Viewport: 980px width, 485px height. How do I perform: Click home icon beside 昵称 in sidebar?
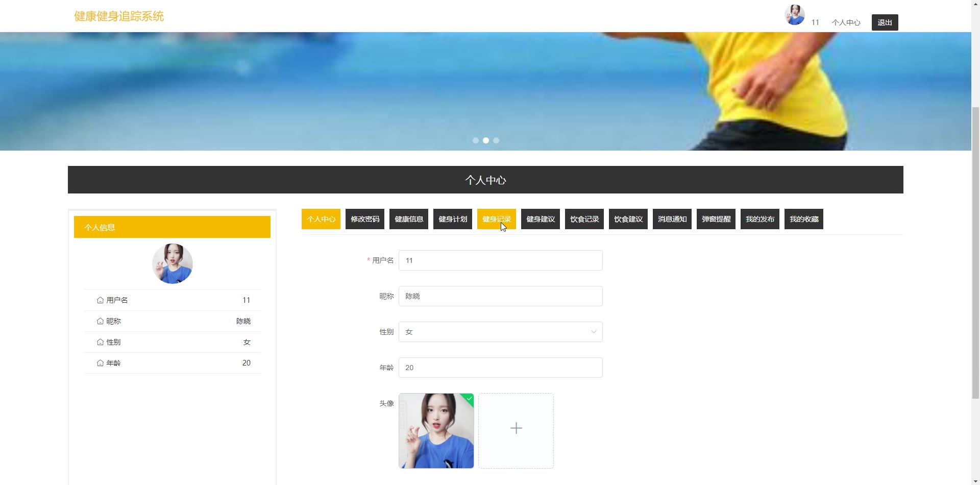click(100, 321)
